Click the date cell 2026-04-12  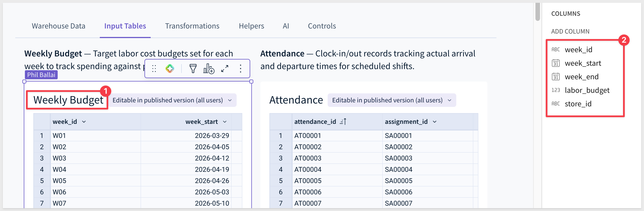tap(186, 158)
